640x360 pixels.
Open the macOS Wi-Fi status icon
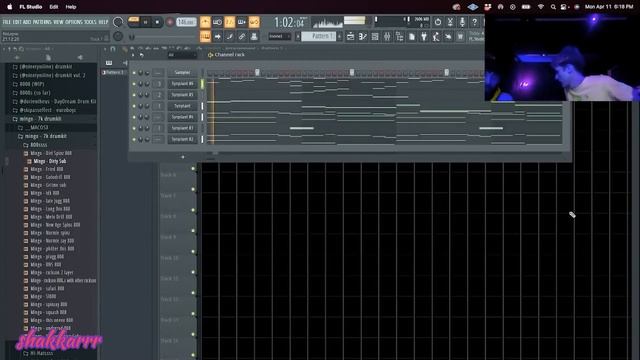[541, 7]
